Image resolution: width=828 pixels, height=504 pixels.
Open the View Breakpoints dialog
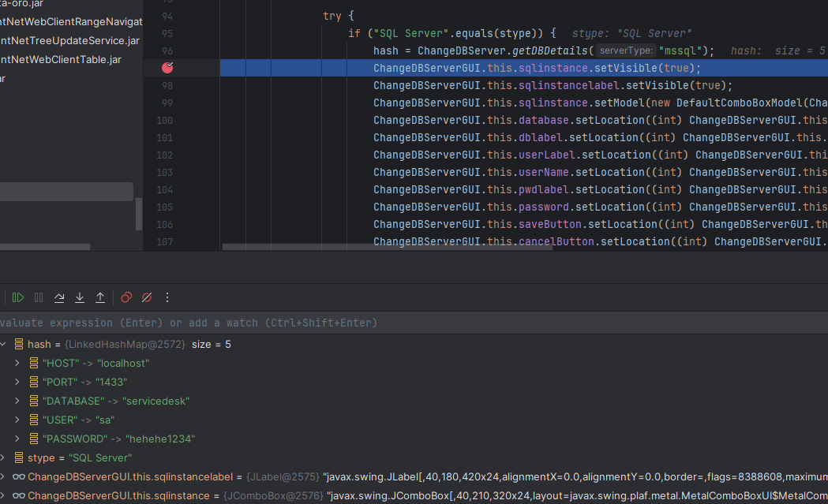pos(126,297)
